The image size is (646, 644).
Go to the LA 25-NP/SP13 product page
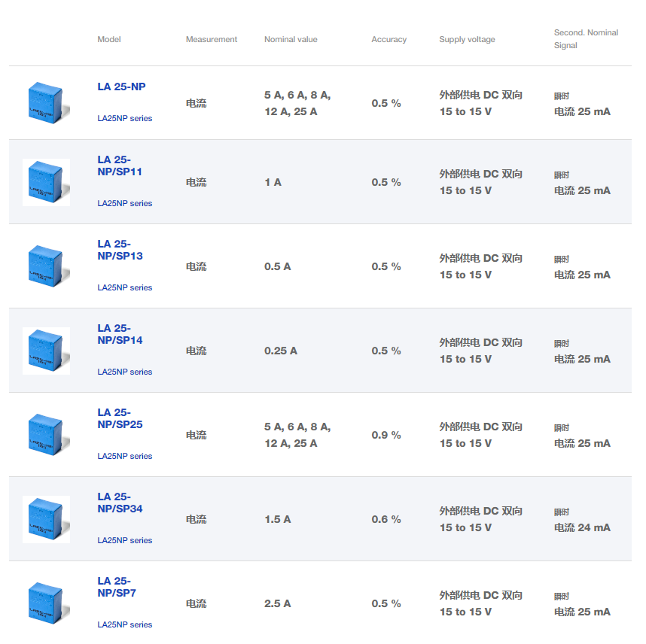click(120, 250)
